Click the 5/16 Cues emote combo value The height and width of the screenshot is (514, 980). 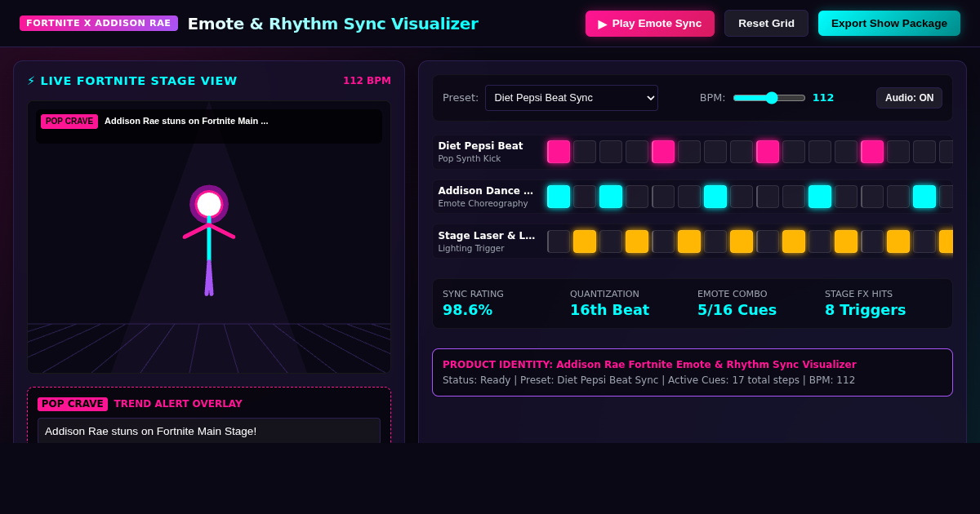[737, 310]
